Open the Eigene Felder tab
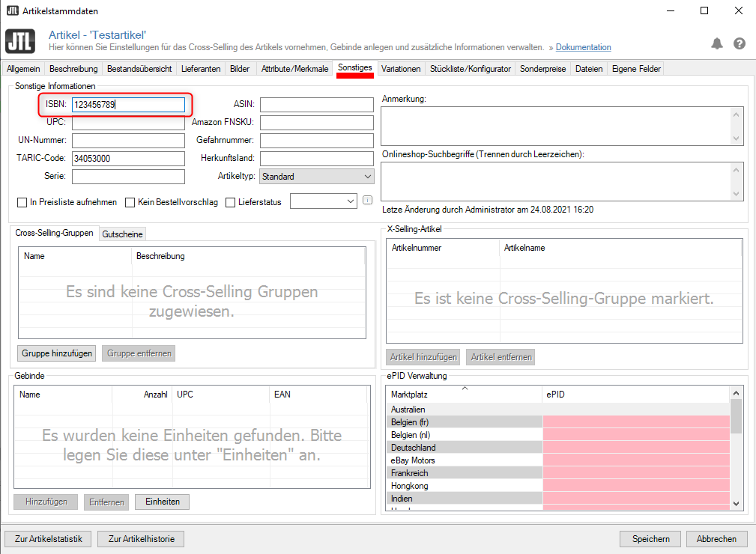This screenshot has height=554, width=756. pos(636,69)
